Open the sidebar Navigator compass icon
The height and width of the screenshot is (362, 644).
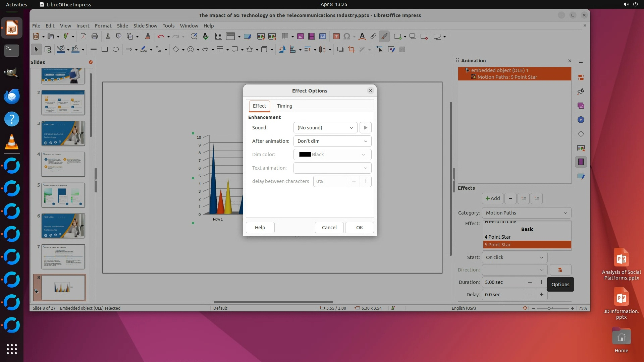click(581, 120)
